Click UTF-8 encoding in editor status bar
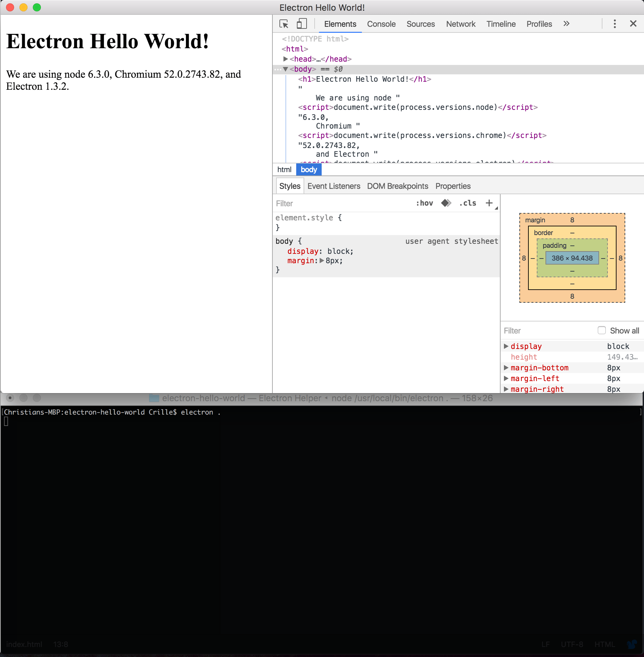The image size is (644, 657). [572, 645]
